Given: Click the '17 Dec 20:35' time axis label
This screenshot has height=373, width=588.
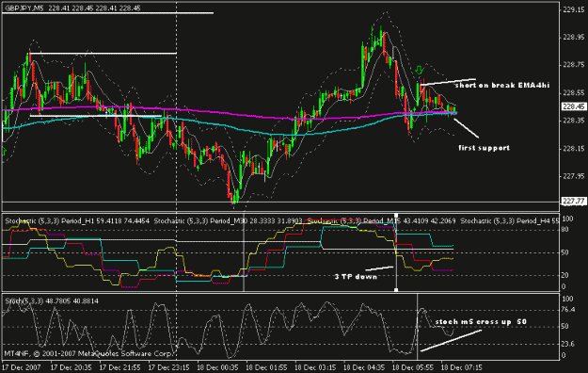Looking at the screenshot, I should point(72,367).
